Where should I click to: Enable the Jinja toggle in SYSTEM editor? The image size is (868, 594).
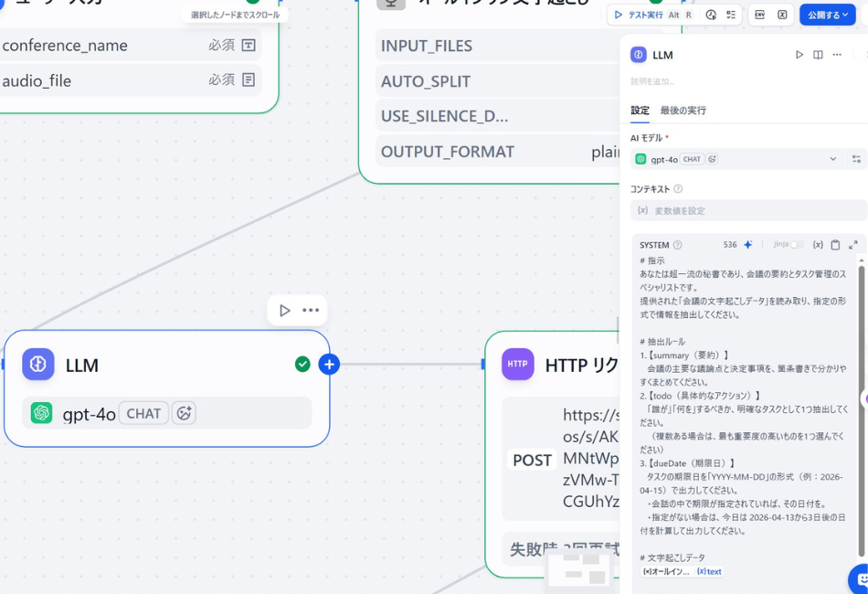797,242
